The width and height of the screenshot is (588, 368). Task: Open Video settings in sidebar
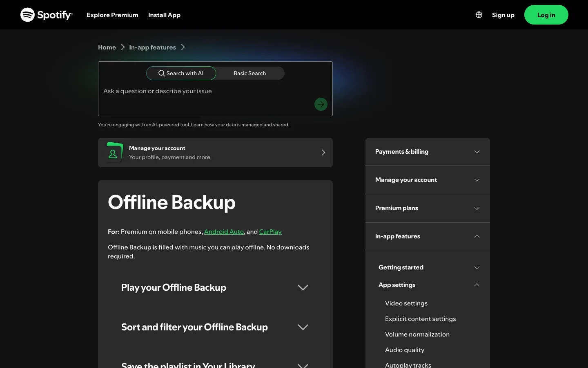(406, 303)
